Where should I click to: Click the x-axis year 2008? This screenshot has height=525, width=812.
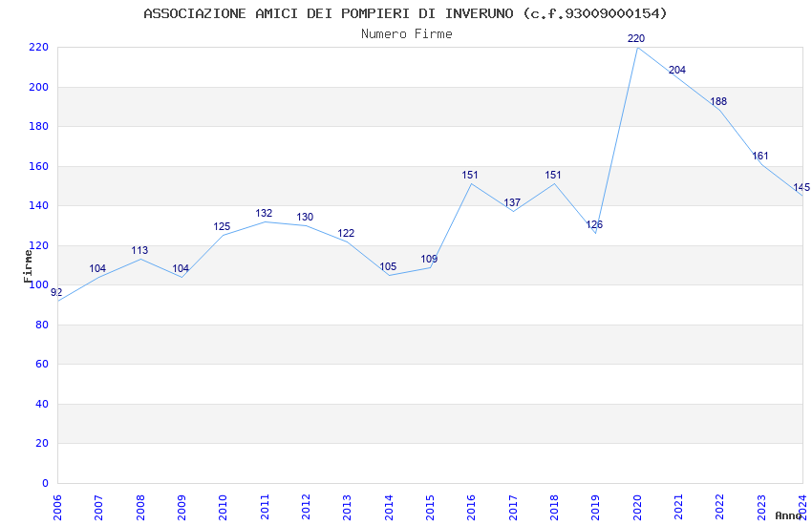point(140,507)
